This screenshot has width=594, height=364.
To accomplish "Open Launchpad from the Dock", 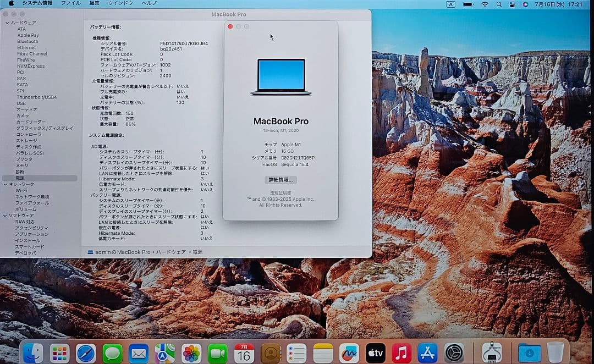I will click(x=59, y=352).
